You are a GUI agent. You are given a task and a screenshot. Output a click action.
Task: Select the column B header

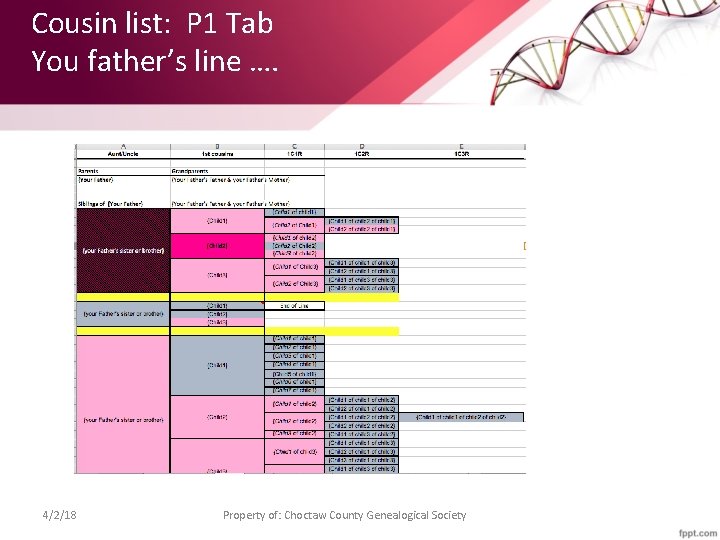(217, 146)
